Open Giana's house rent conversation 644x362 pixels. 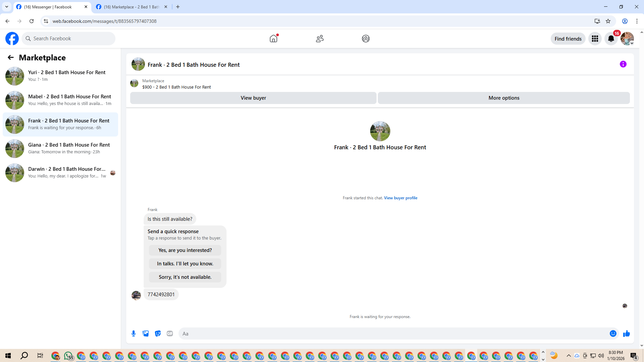point(60,148)
